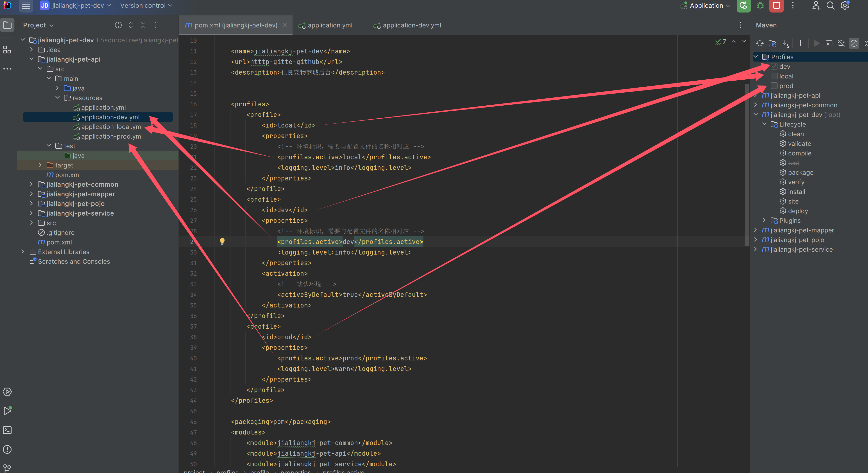This screenshot has width=868, height=473.
Task: Toggle Maven offline mode
Action: click(841, 44)
